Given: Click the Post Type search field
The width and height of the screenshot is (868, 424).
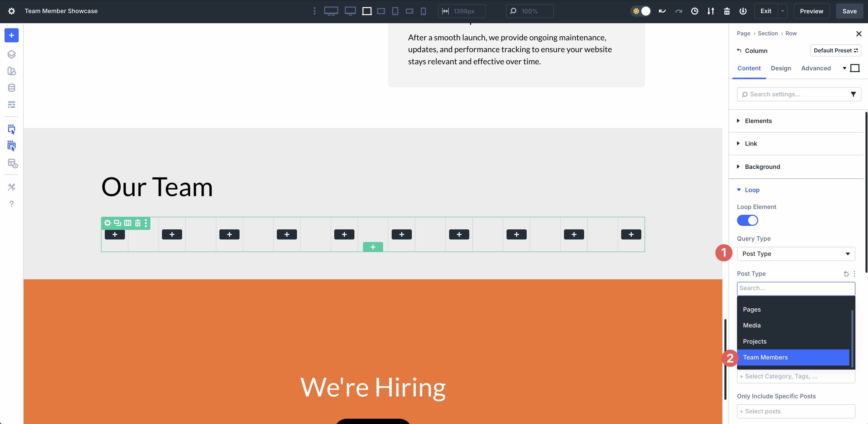Looking at the screenshot, I should [796, 288].
